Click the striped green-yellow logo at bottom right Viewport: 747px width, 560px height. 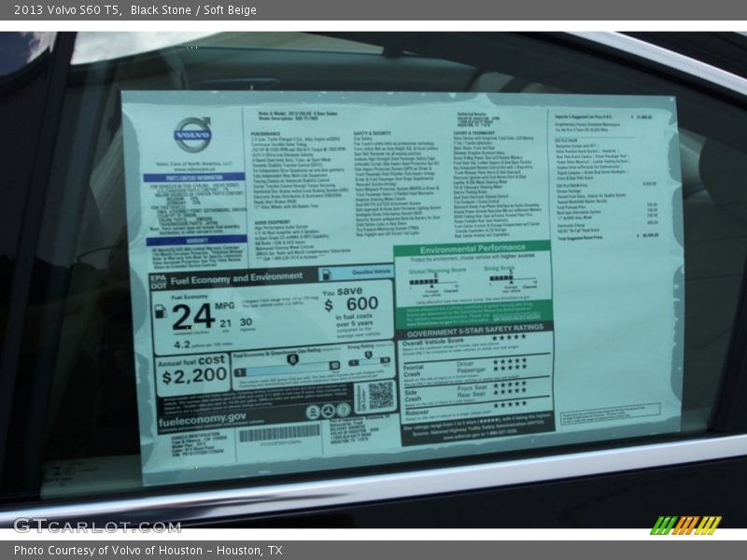pyautogui.click(x=686, y=525)
